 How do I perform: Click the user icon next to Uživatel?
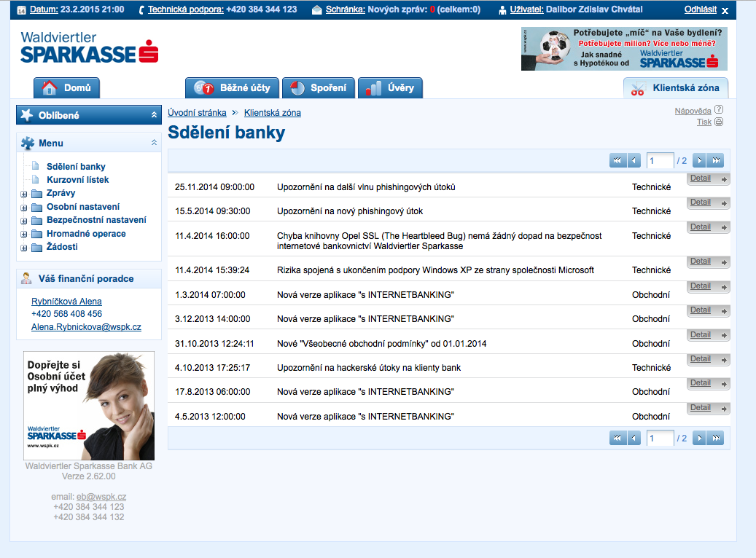[502, 10]
